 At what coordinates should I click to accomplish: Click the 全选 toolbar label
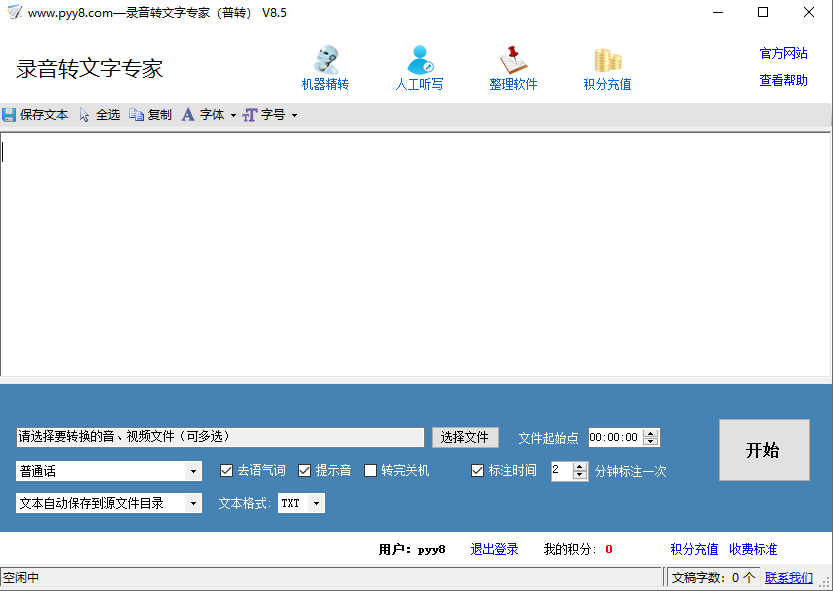(108, 115)
